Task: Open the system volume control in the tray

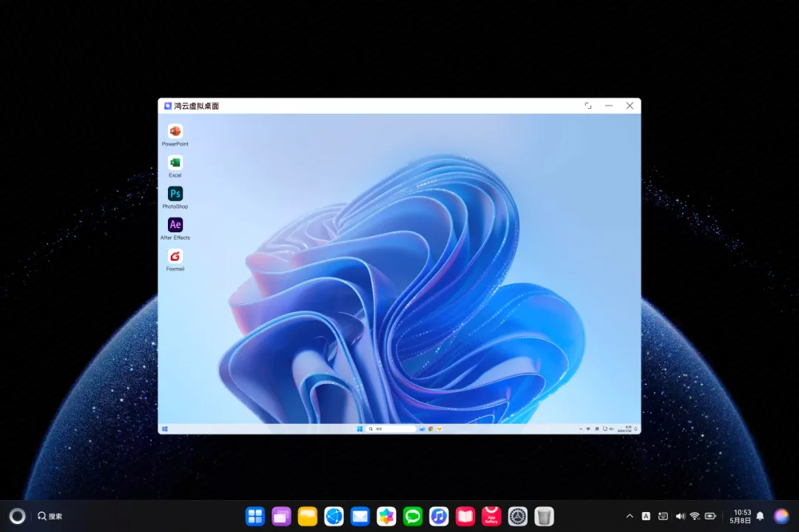Action: 681,516
